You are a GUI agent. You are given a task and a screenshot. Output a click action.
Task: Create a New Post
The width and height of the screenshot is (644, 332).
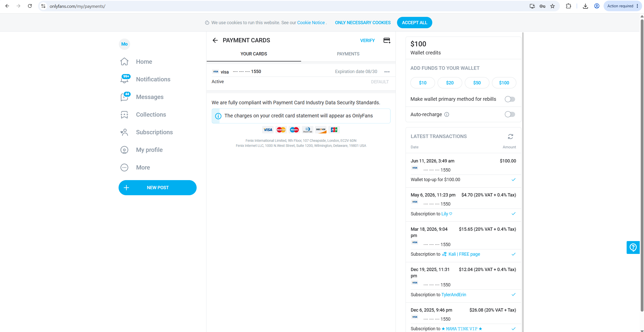pos(158,188)
